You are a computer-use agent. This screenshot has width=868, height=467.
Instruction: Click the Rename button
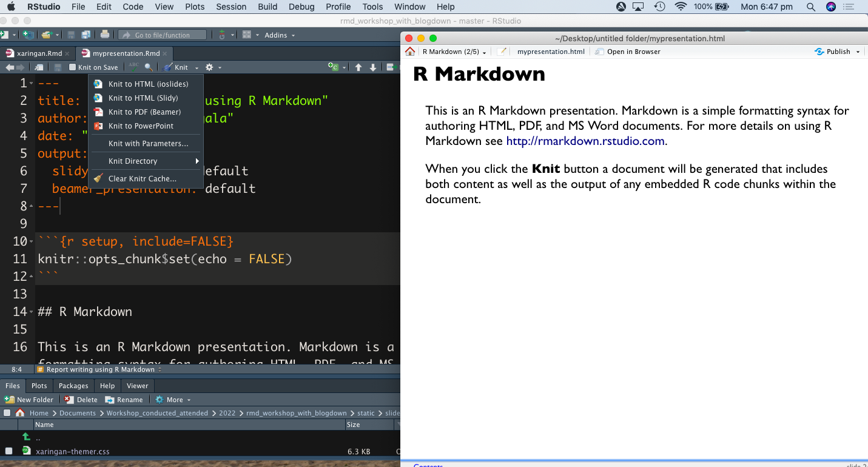pos(124,400)
